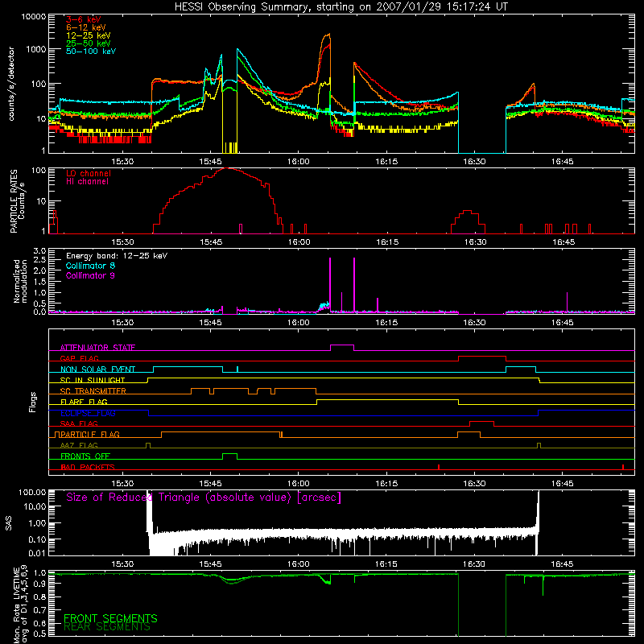Click the 10000 tick on counts axis
This screenshot has width=644, height=644.
34,17
